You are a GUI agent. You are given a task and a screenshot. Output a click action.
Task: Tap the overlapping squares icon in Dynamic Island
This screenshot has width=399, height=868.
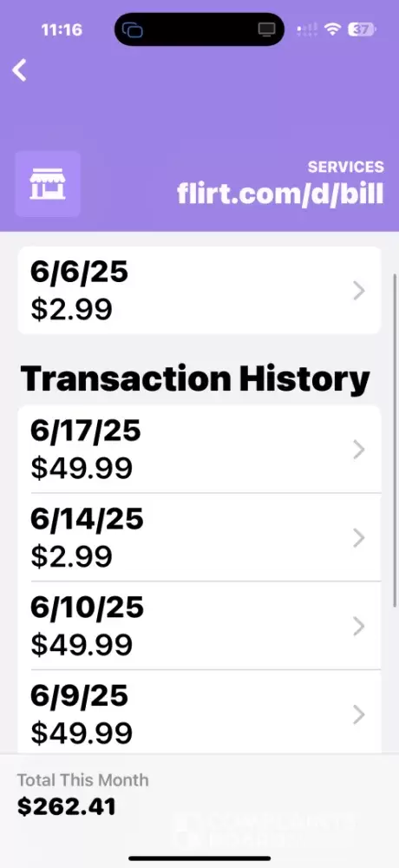[132, 30]
